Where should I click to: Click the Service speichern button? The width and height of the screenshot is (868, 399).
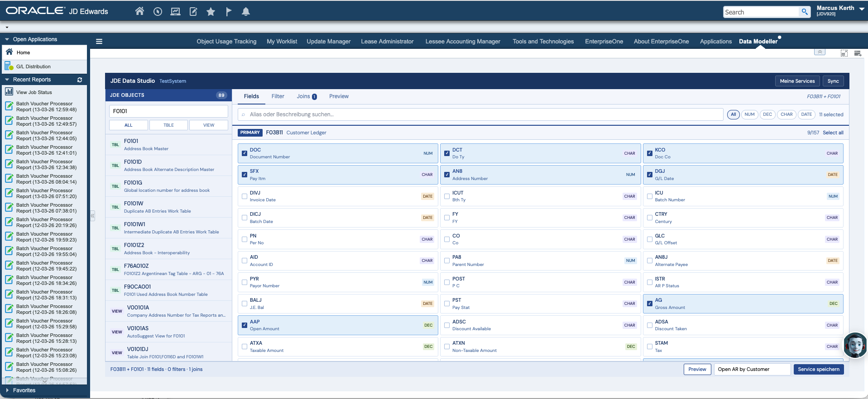click(818, 370)
